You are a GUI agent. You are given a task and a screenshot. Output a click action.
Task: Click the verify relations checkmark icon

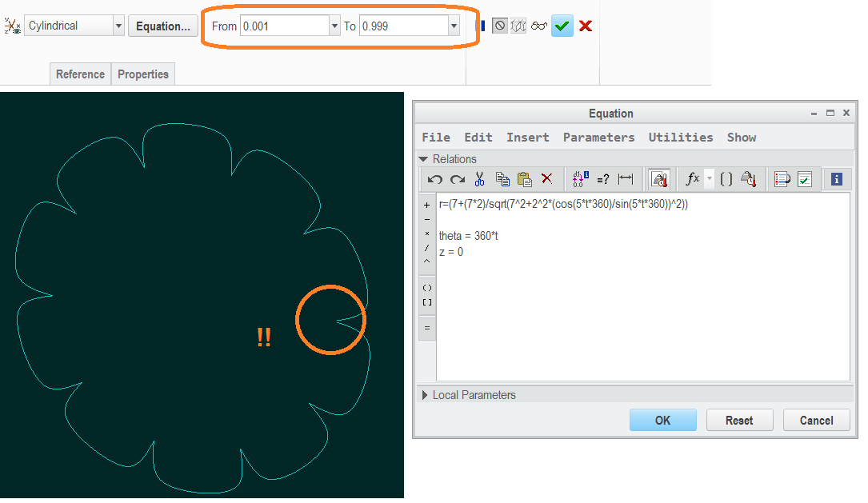coord(805,179)
